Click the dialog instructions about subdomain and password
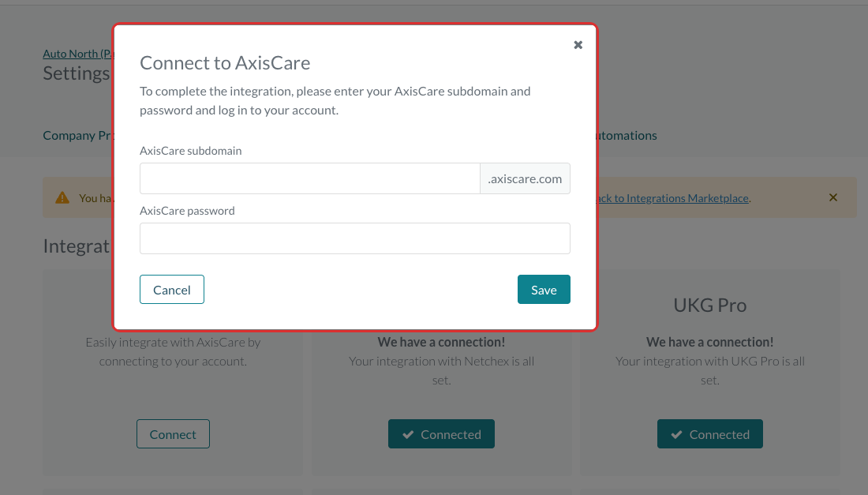The height and width of the screenshot is (495, 868). 335,101
